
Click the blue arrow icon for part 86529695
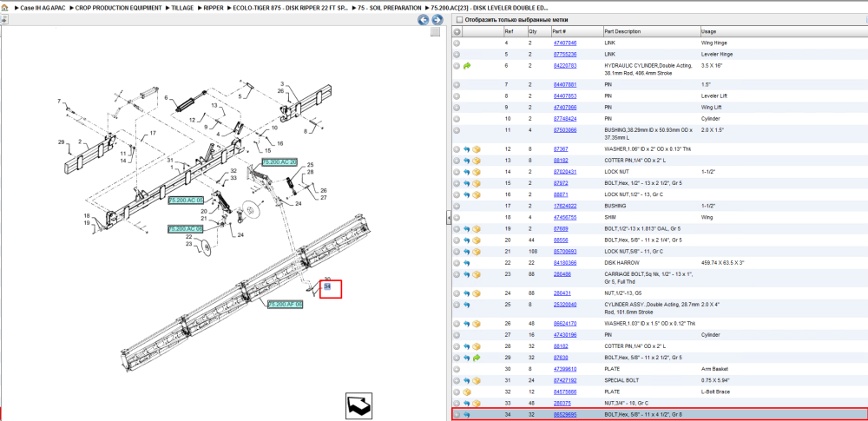tap(467, 414)
